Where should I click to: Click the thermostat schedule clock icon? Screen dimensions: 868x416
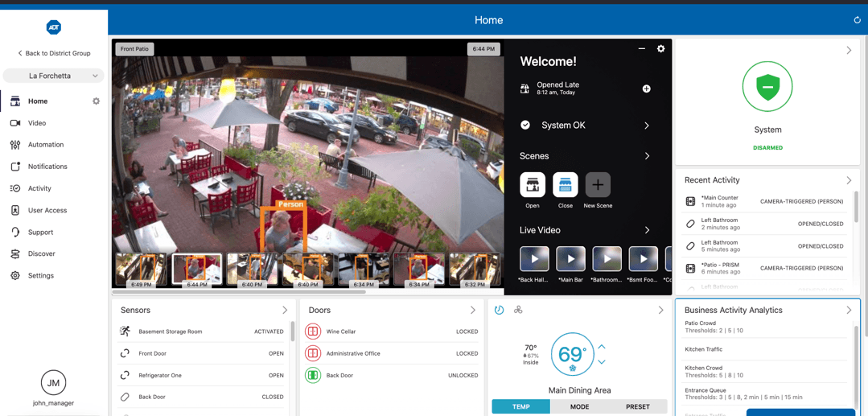click(500, 311)
